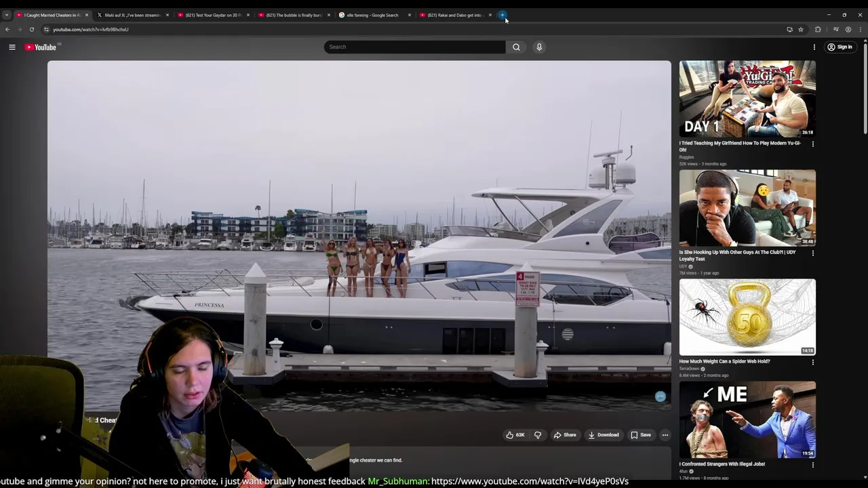
Task: Select the 'I Caught Married Cheaters' tab
Action: click(52, 15)
